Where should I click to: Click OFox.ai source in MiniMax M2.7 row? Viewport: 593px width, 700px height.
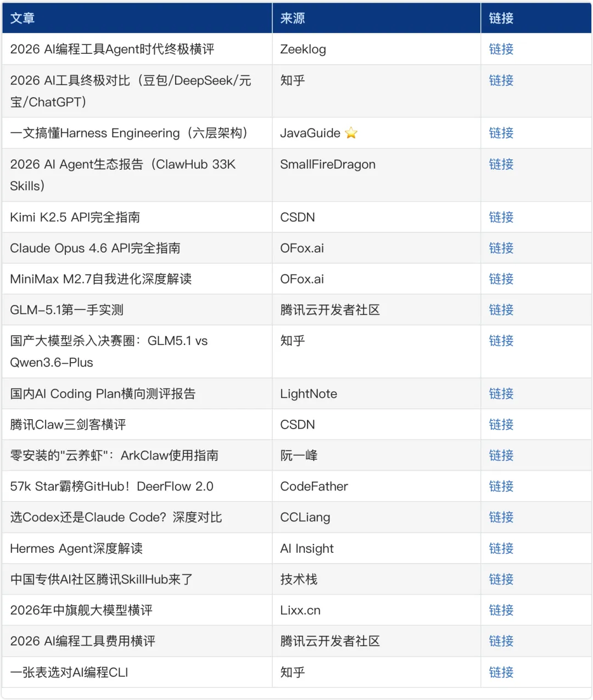pos(302,279)
